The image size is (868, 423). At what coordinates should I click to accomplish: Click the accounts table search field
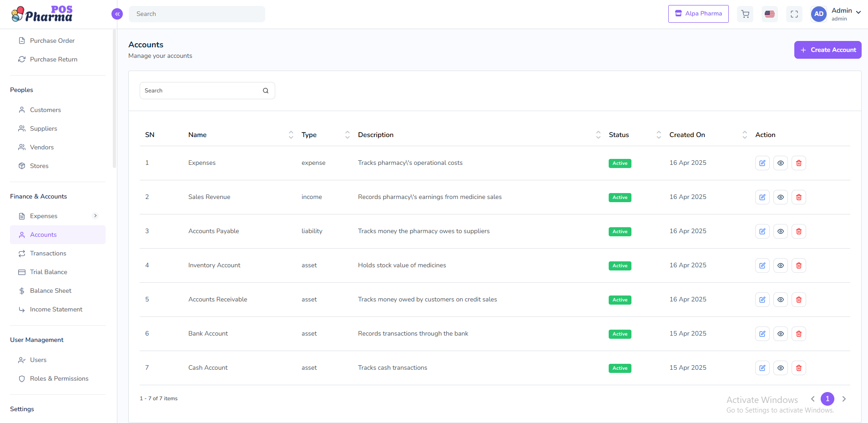coord(200,91)
